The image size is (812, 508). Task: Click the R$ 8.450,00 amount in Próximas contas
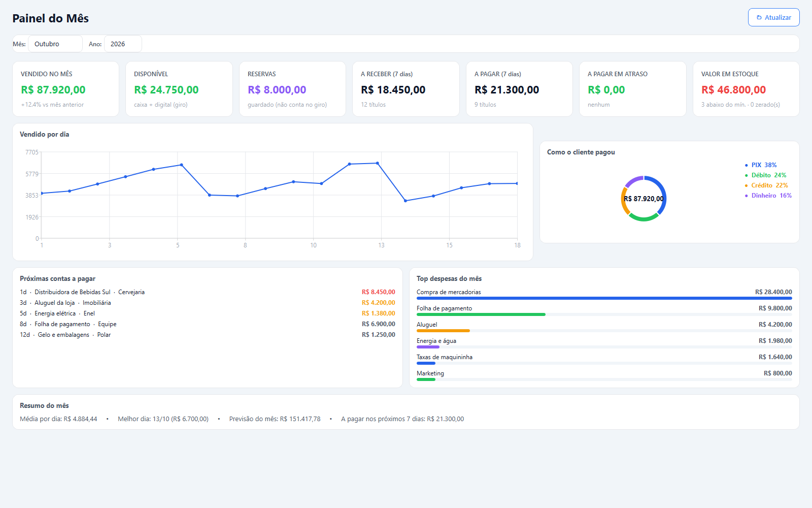379,292
